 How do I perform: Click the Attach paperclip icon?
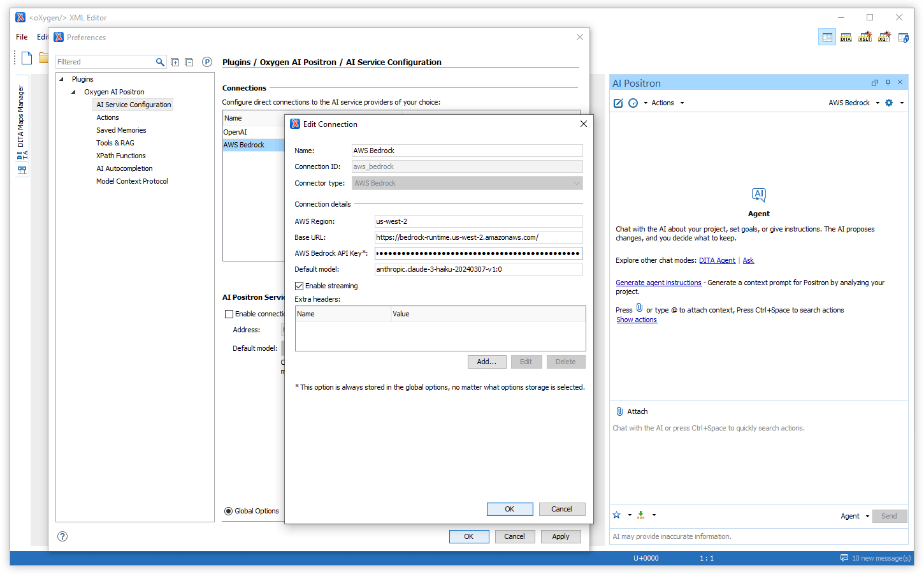pos(619,411)
